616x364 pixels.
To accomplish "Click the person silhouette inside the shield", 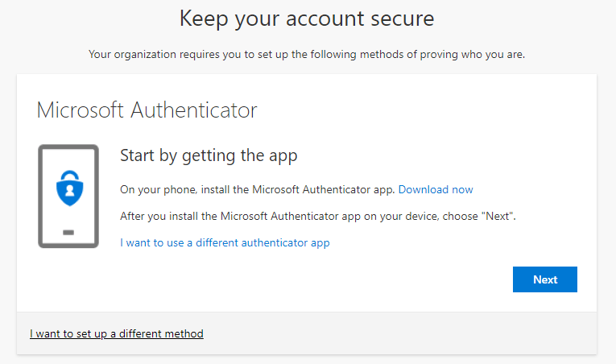I will (68, 192).
